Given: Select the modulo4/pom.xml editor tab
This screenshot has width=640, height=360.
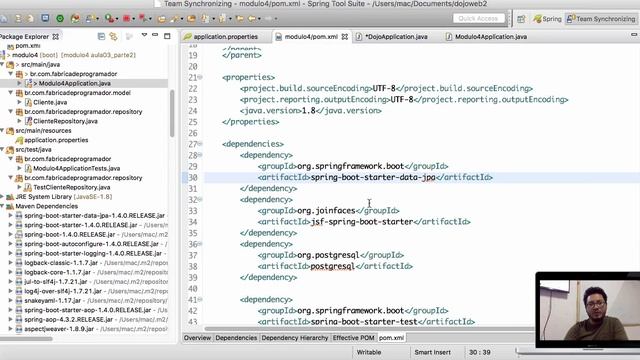Looking at the screenshot, I should pos(311,37).
